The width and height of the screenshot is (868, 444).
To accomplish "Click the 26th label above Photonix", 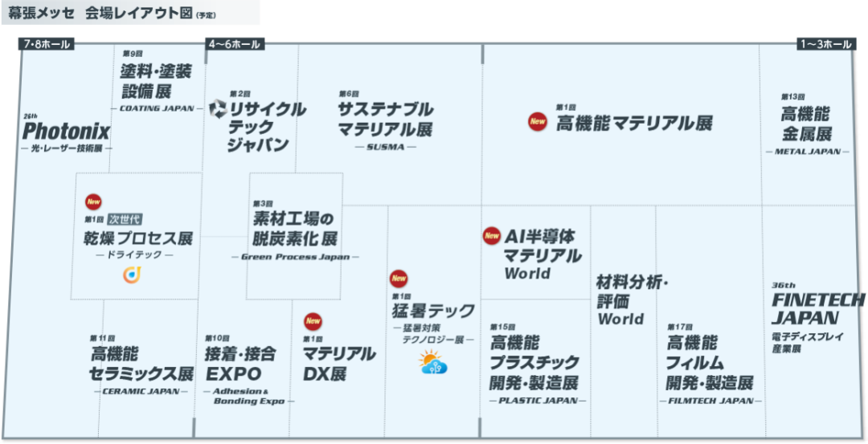I will coord(31,117).
